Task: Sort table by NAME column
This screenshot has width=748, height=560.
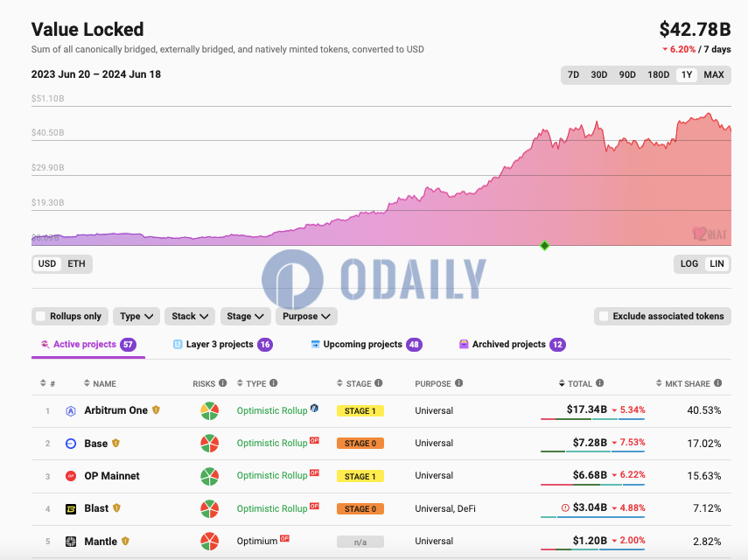Action: pos(101,383)
